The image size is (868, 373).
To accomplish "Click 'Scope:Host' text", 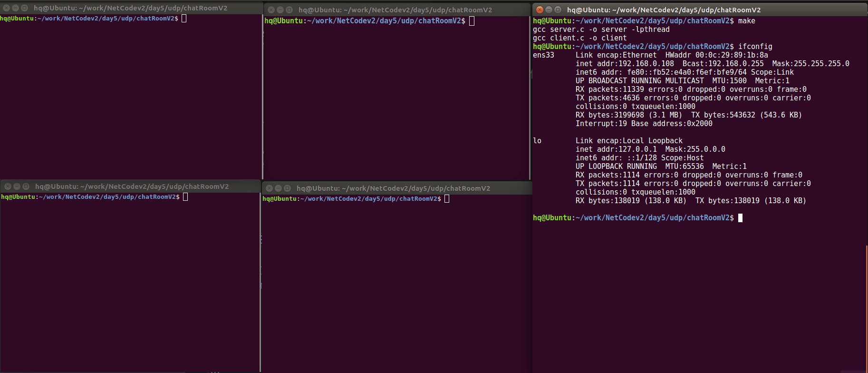I will (682, 158).
